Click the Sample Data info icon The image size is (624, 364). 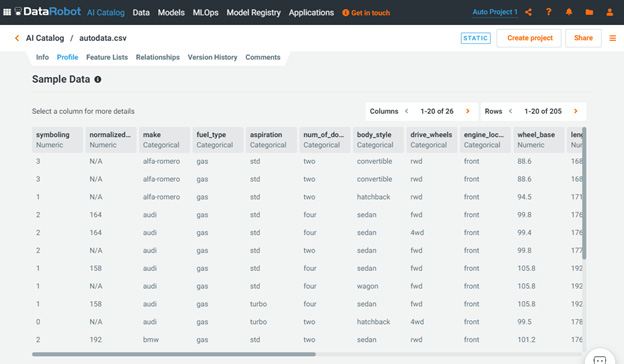[x=98, y=80]
